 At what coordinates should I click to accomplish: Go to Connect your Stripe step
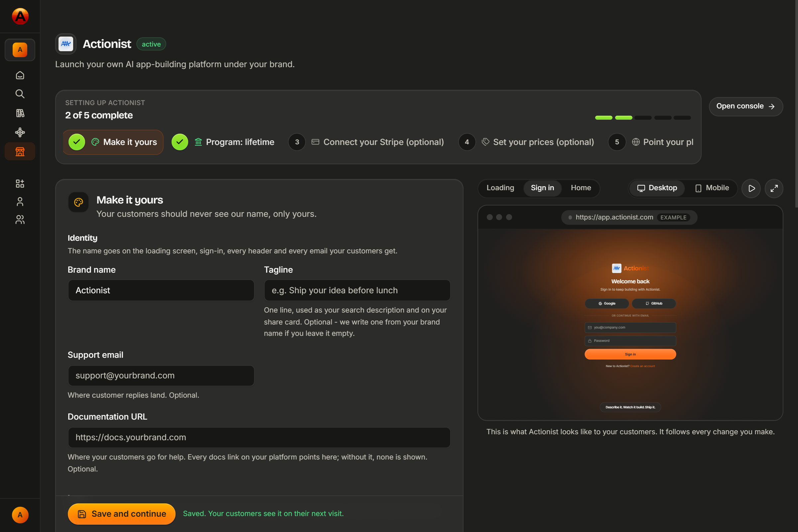tap(366, 142)
